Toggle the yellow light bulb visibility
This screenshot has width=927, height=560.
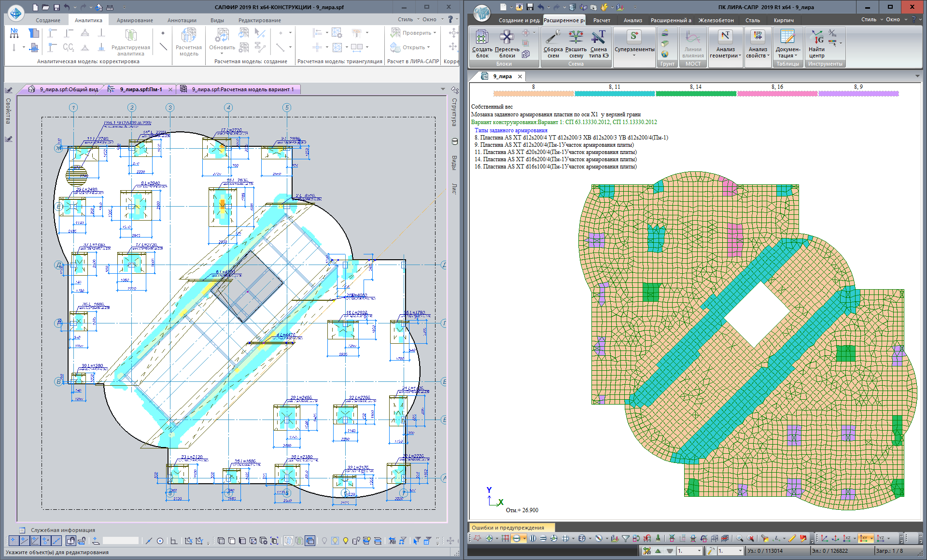(x=346, y=541)
